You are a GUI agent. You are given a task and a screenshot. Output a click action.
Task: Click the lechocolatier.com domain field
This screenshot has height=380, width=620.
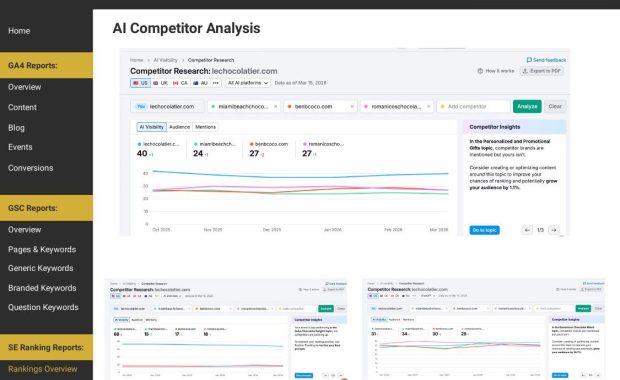[x=167, y=106]
